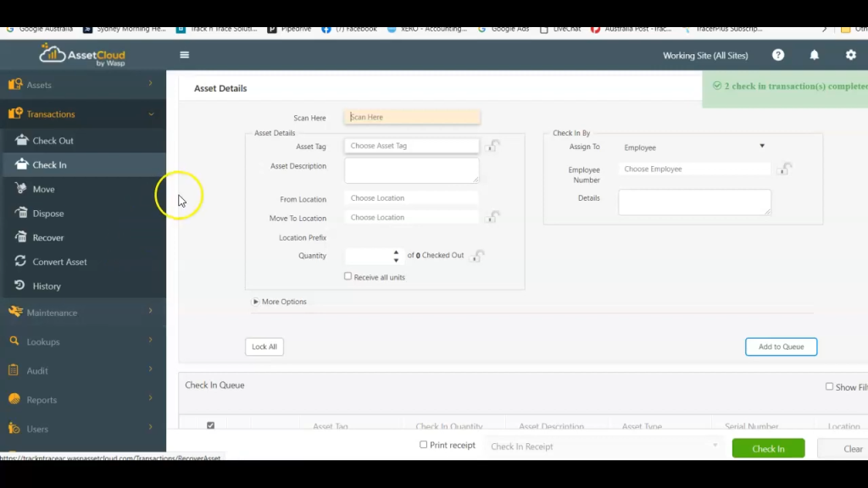Click the notification bell icon
868x488 pixels.
point(814,55)
